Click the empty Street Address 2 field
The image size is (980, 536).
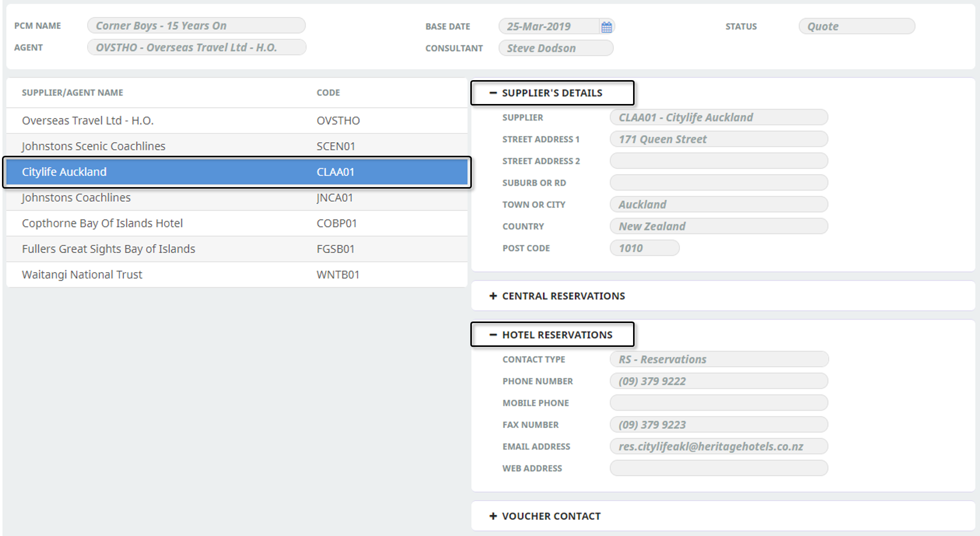(719, 161)
